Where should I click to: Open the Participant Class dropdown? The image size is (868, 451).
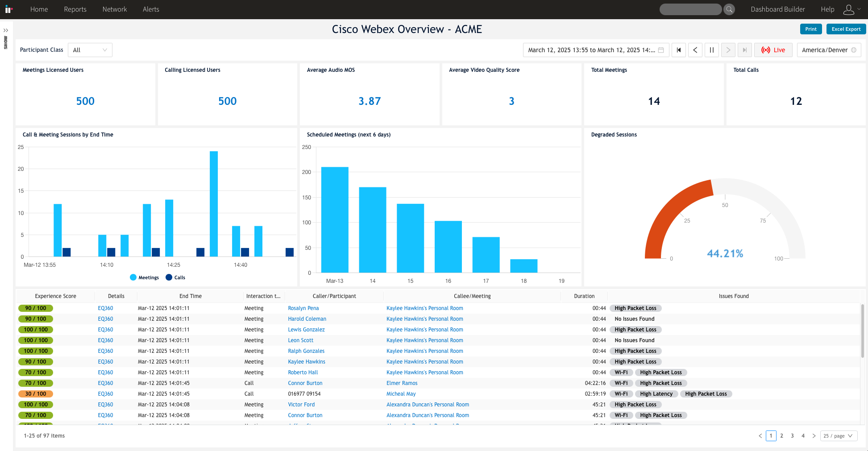pos(90,50)
